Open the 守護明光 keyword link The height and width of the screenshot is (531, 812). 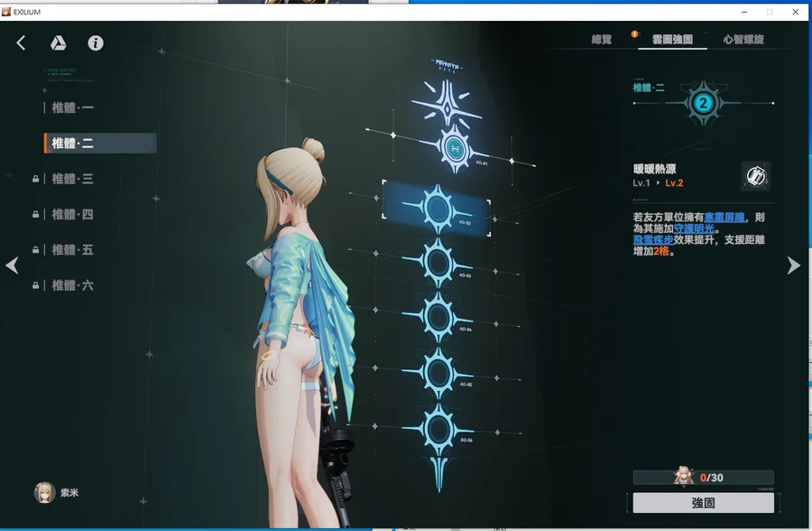coord(694,228)
